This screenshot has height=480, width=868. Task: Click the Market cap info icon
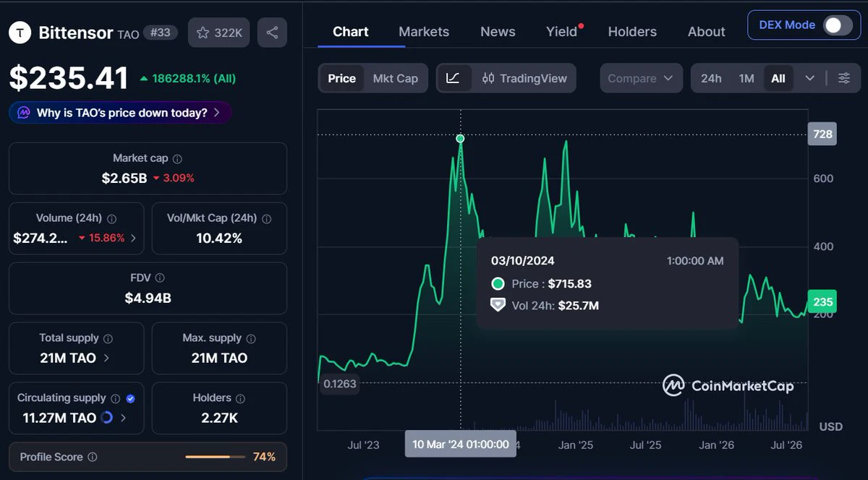[177, 158]
